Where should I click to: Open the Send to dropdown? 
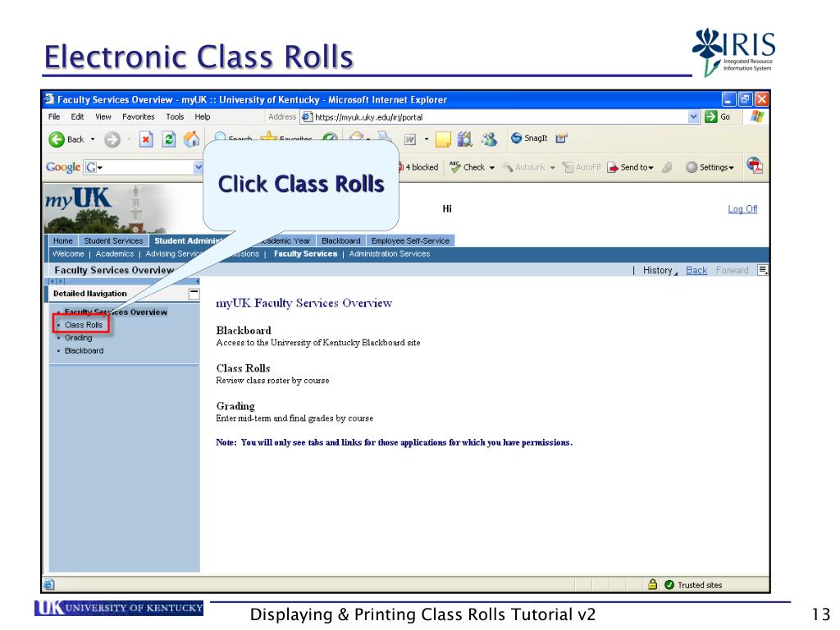click(651, 167)
